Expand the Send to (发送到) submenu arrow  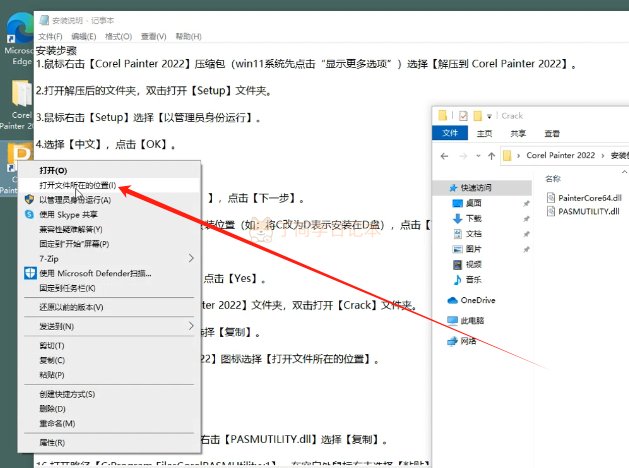pyautogui.click(x=191, y=326)
